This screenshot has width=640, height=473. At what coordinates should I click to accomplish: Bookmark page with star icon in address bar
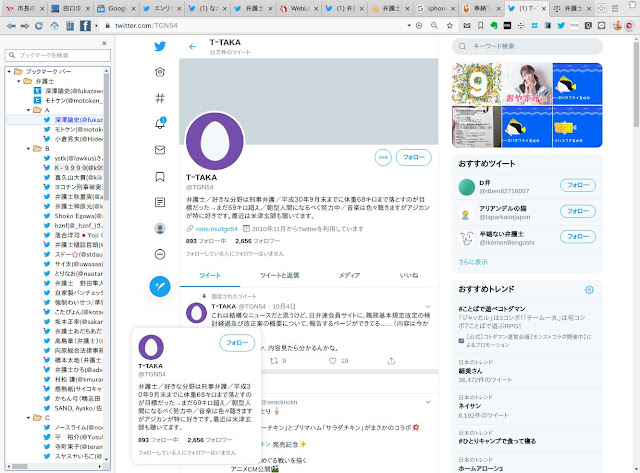click(449, 26)
